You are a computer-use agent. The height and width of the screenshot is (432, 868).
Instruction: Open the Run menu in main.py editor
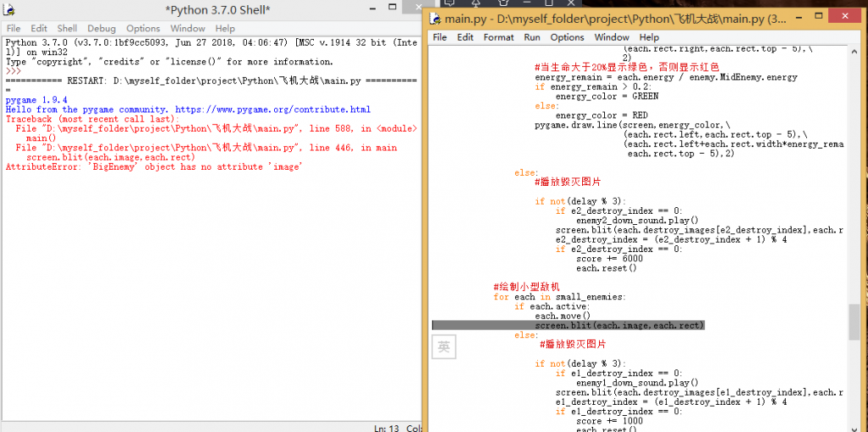[531, 37]
